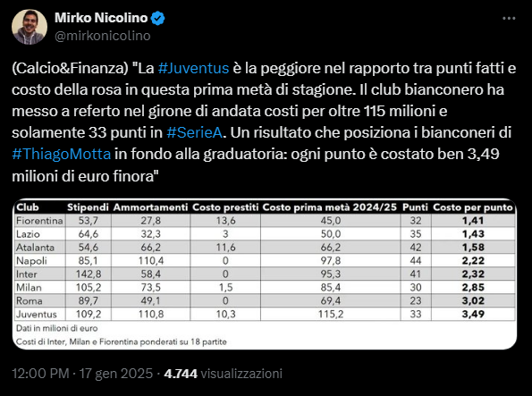The image size is (532, 396).
Task: Click the 4.744 visualizzazioni count
Action: pos(223,374)
